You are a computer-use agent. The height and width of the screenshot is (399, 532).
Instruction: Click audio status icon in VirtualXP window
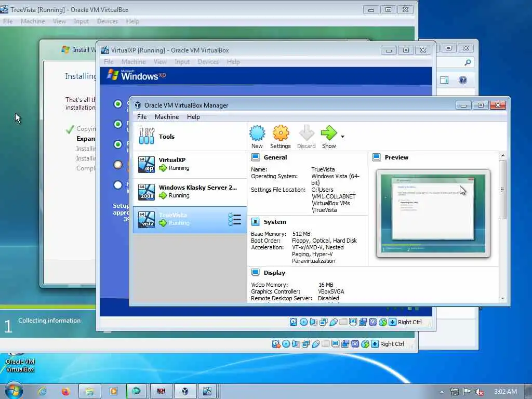[x=313, y=322]
